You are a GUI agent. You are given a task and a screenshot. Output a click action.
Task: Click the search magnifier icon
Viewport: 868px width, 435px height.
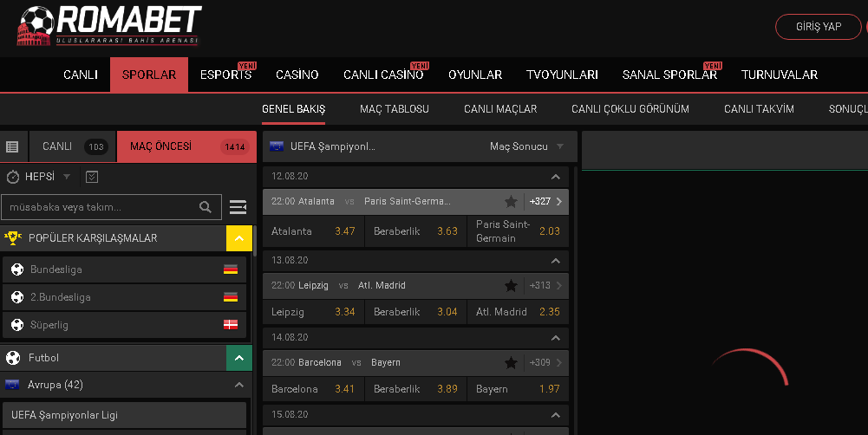point(206,207)
